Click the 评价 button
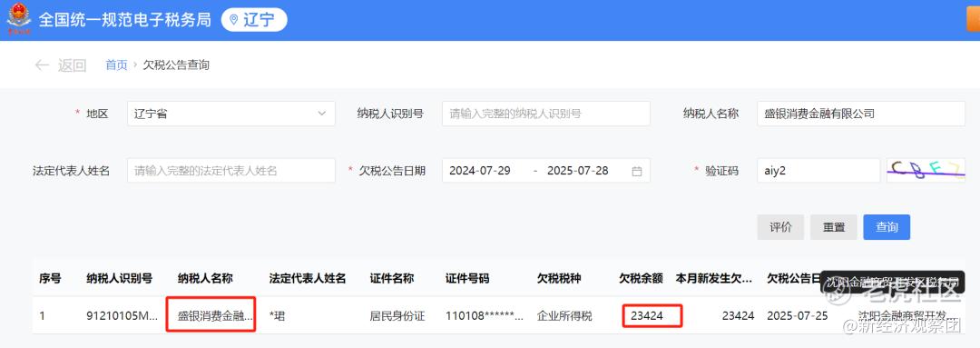Image resolution: width=980 pixels, height=348 pixels. click(780, 227)
